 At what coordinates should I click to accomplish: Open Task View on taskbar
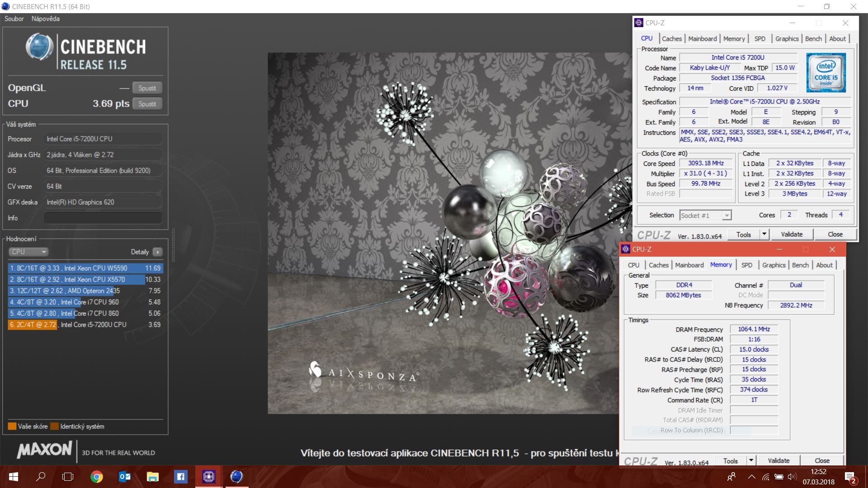click(68, 477)
